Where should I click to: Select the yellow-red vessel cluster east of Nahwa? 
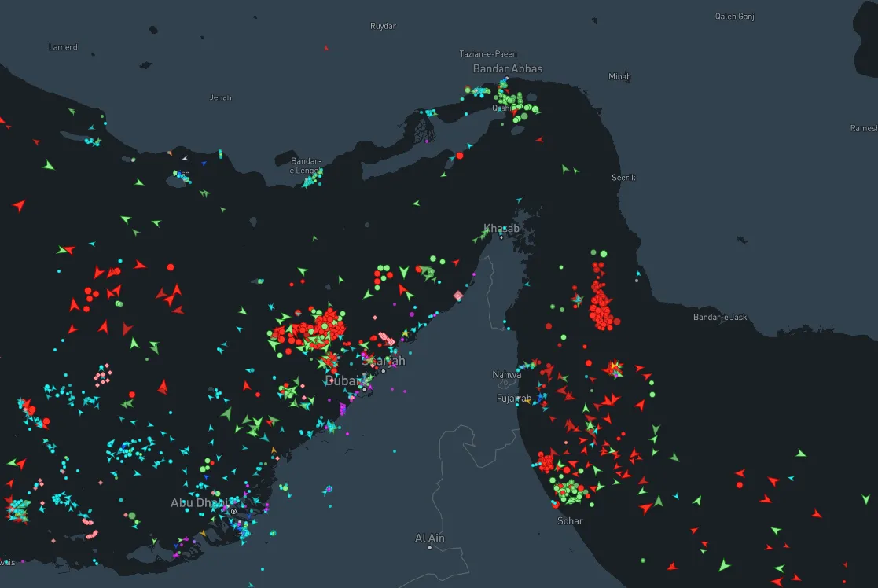coord(615,367)
